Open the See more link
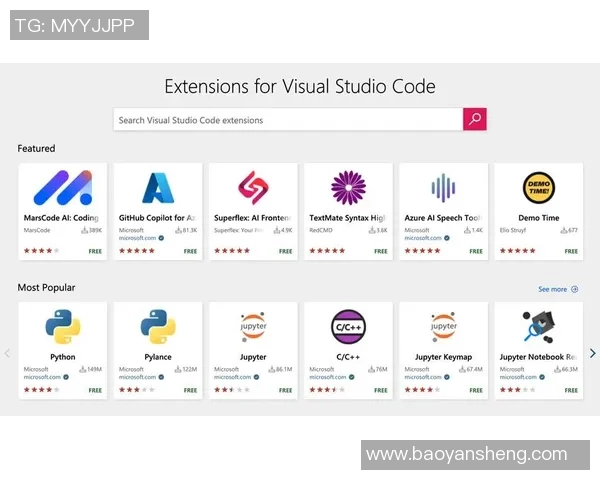The height and width of the screenshot is (480, 600). 557,289
